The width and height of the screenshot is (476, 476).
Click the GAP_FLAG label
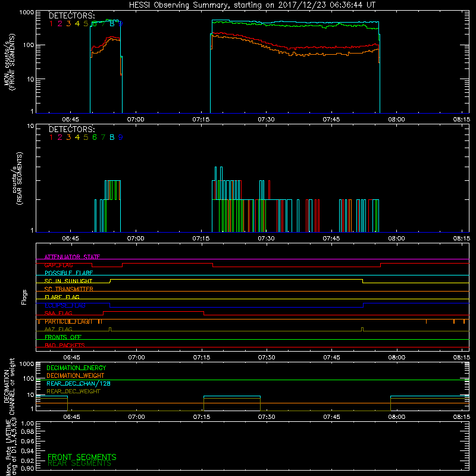tap(58, 265)
